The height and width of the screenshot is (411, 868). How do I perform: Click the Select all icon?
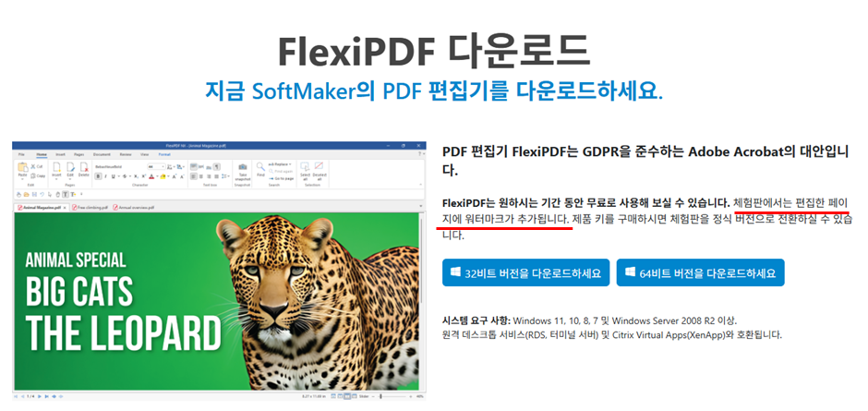tap(305, 166)
